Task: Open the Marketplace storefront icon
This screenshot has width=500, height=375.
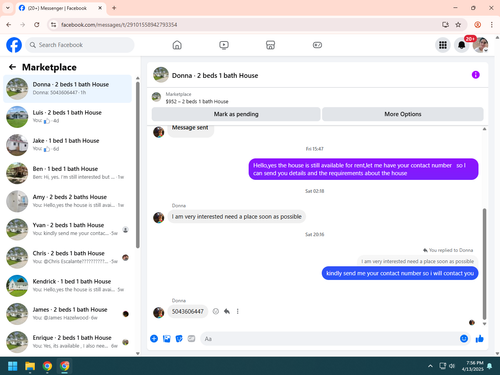Action: click(x=270, y=45)
